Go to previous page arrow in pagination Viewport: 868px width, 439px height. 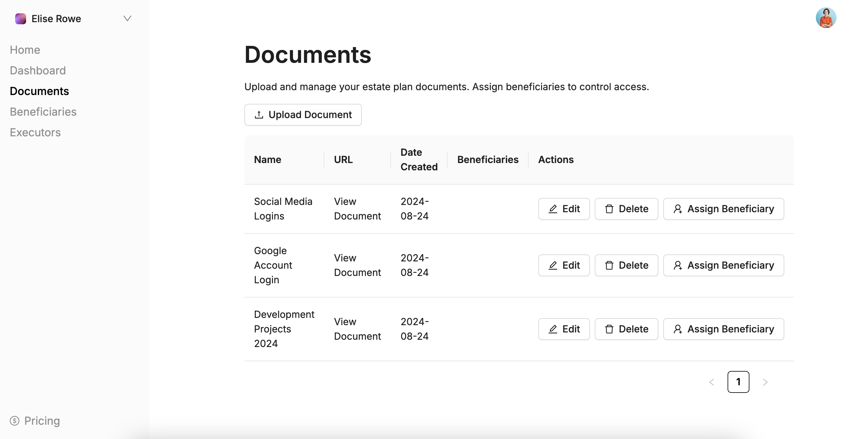pos(711,382)
